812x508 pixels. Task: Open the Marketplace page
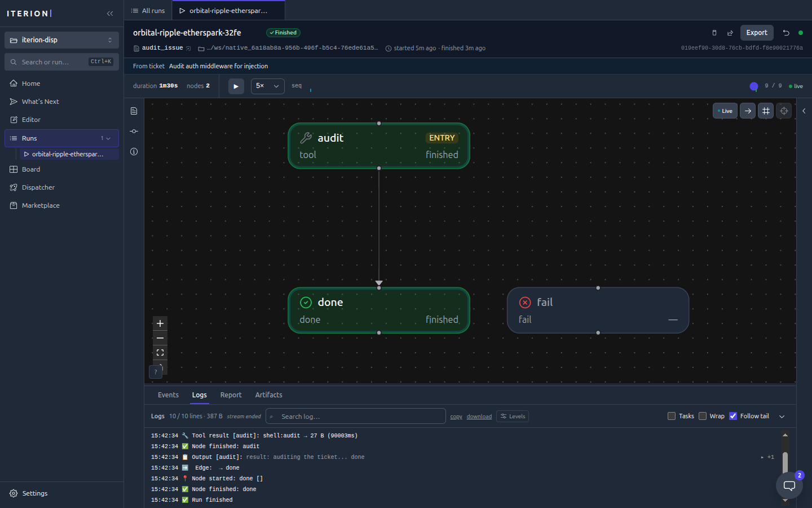61,205
